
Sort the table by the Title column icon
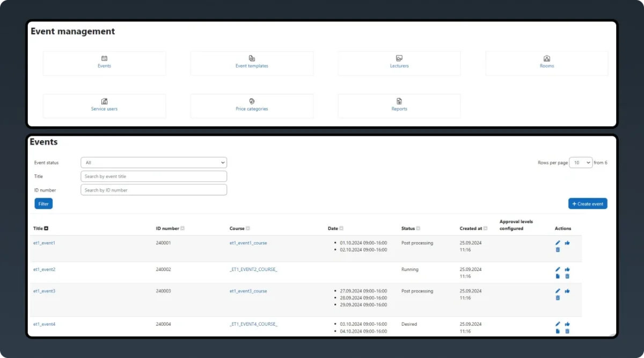(47, 229)
